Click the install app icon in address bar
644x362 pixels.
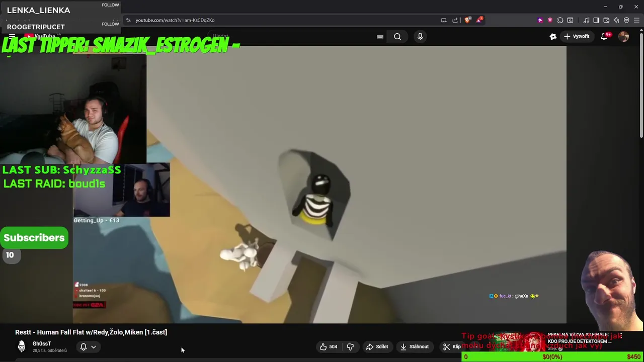coord(444,20)
